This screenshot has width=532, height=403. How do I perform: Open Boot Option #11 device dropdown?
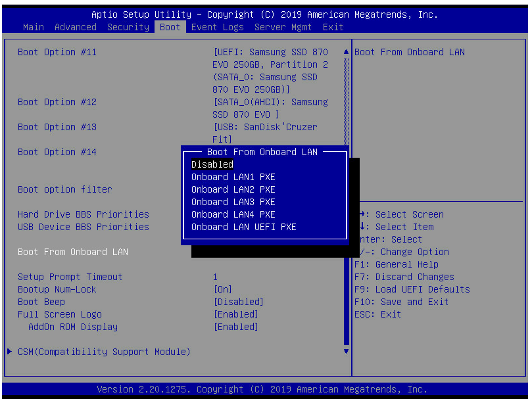tap(270, 70)
